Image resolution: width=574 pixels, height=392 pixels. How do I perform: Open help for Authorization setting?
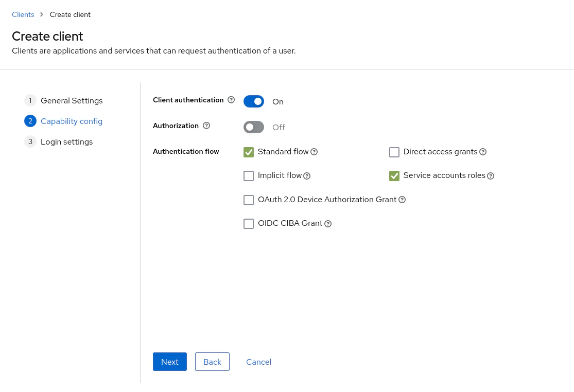206,126
